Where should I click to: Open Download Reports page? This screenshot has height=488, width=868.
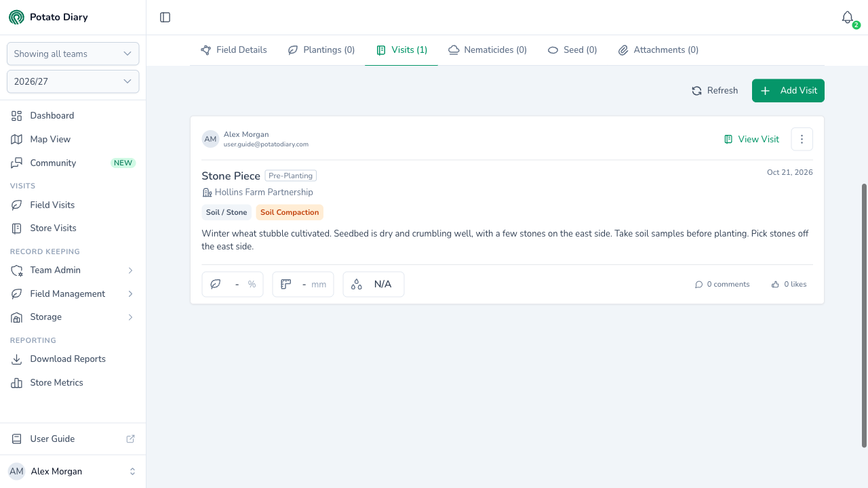click(73, 359)
